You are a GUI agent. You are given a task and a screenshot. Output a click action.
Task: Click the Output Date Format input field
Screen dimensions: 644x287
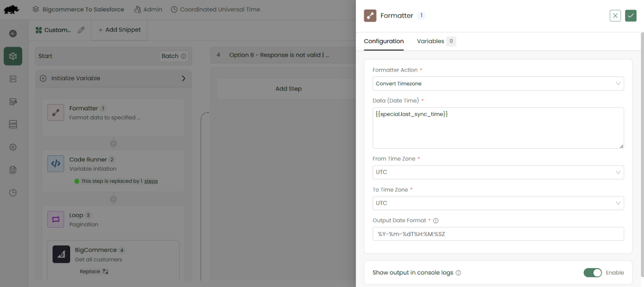pyautogui.click(x=498, y=234)
